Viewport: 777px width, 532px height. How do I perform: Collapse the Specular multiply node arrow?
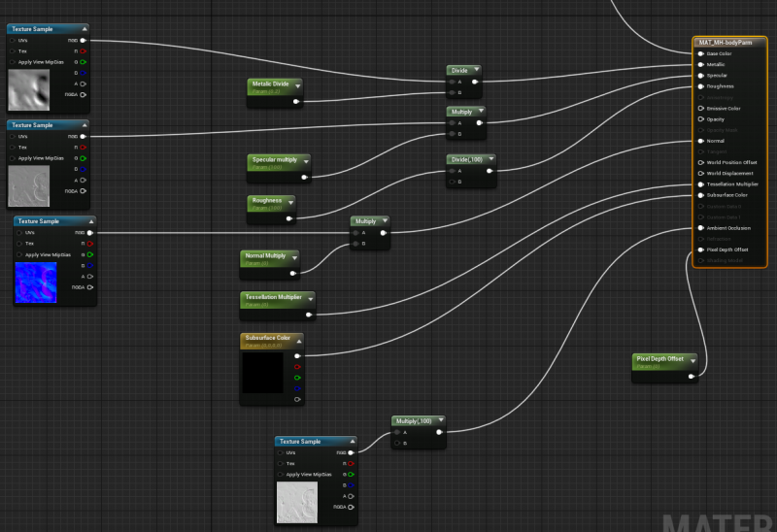pyautogui.click(x=306, y=160)
